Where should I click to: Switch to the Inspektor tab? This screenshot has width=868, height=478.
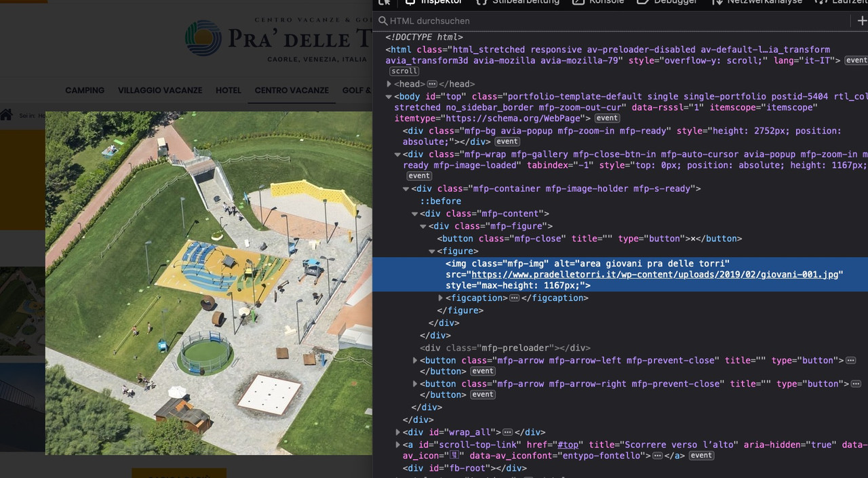coord(434,2)
